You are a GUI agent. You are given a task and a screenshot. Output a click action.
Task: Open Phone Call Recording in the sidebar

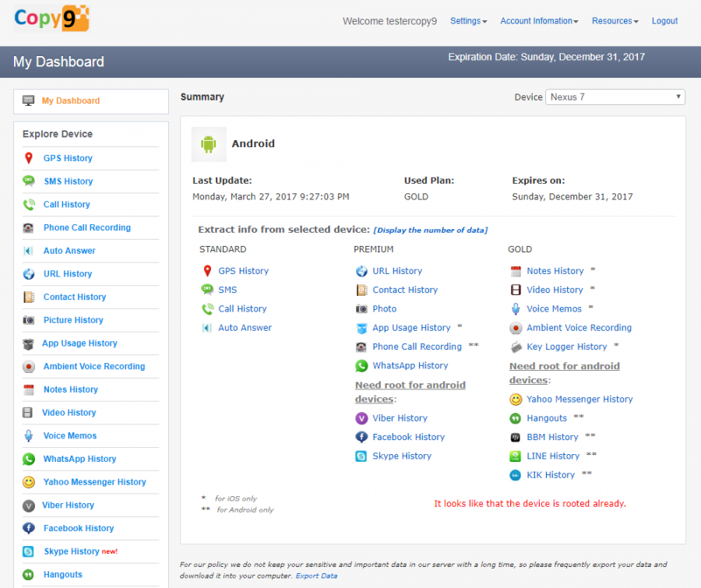pyautogui.click(x=87, y=227)
